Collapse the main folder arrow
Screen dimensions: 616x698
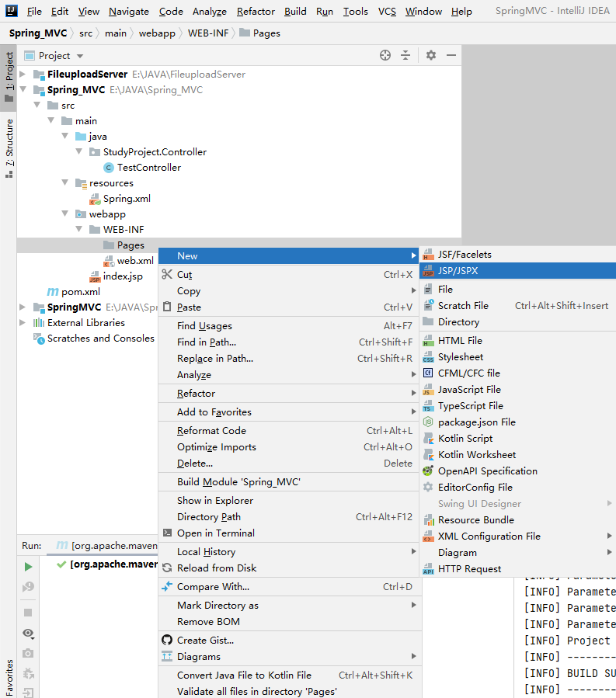coord(50,120)
